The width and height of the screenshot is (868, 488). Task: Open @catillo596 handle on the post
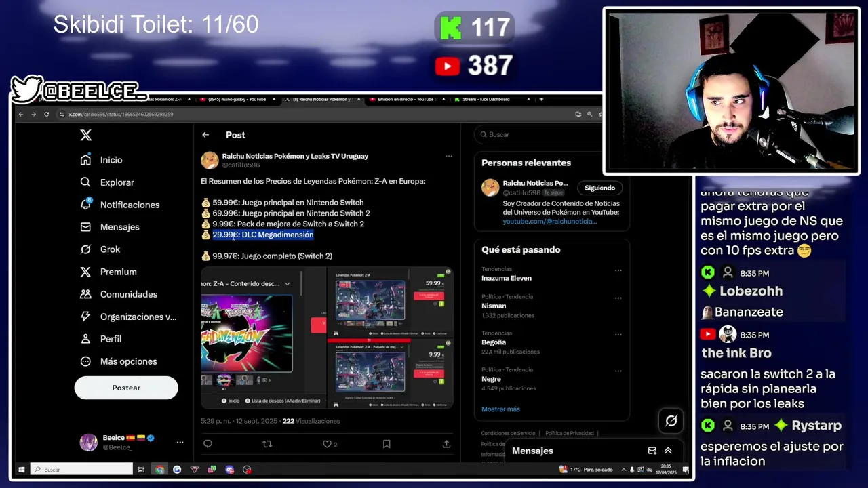pos(241,165)
